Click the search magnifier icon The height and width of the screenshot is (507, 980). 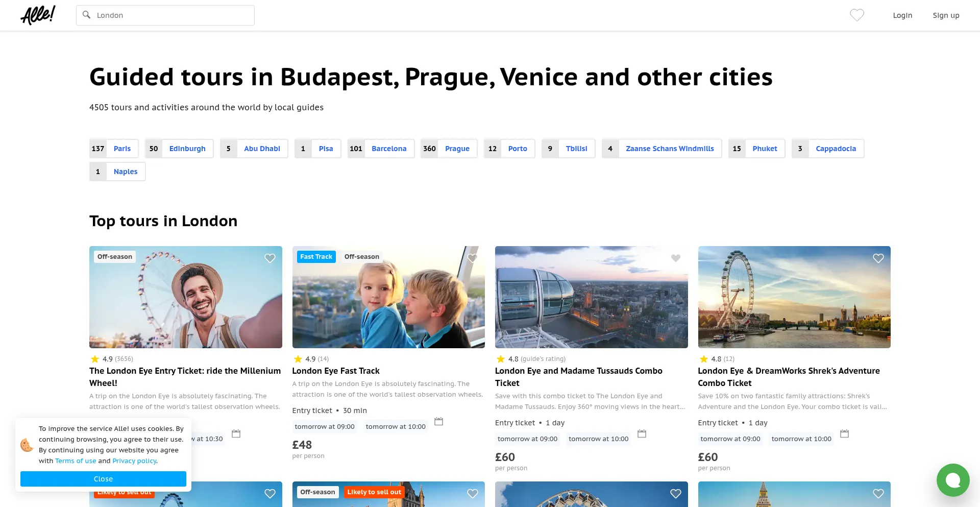click(x=87, y=15)
